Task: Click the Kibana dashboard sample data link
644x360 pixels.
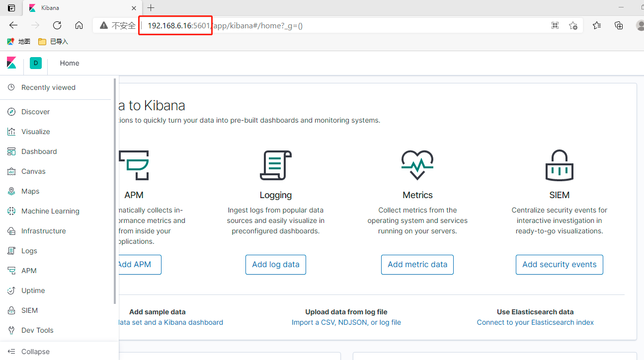Action: point(170,322)
